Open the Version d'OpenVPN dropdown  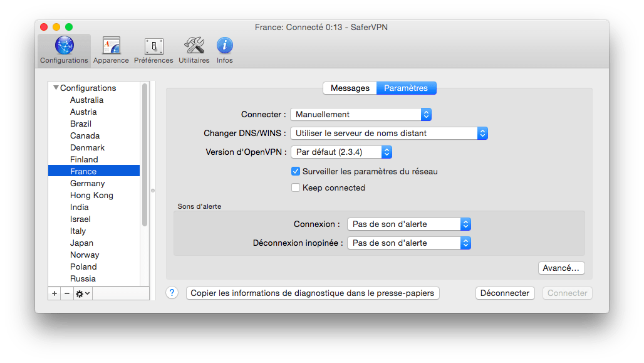(x=341, y=152)
